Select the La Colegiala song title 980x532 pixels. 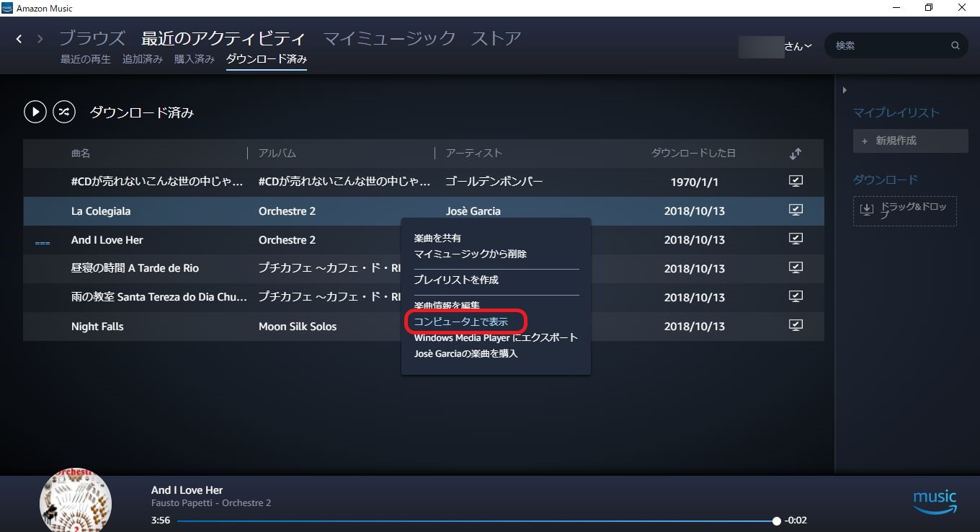coord(101,211)
